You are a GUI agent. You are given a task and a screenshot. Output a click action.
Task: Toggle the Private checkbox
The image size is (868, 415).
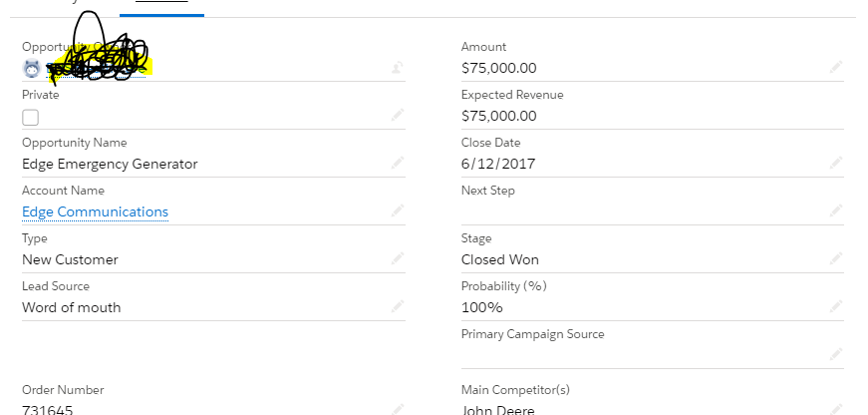pyautogui.click(x=31, y=117)
